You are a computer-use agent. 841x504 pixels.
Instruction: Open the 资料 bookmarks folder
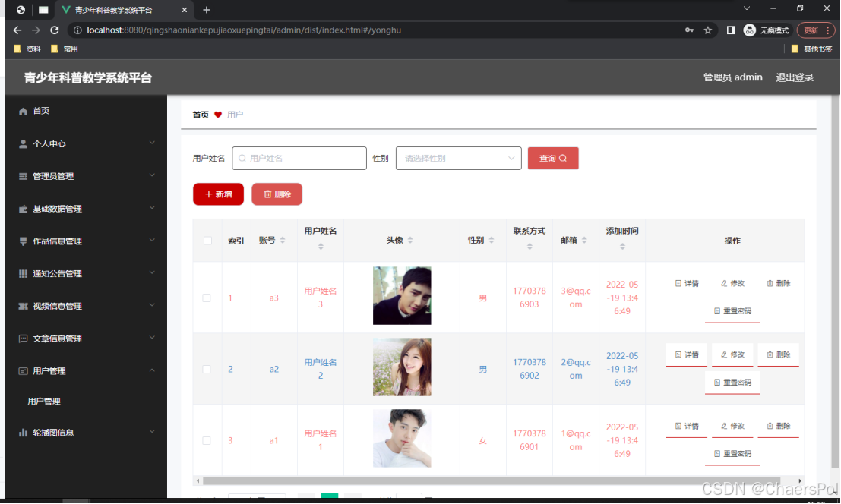click(x=27, y=49)
